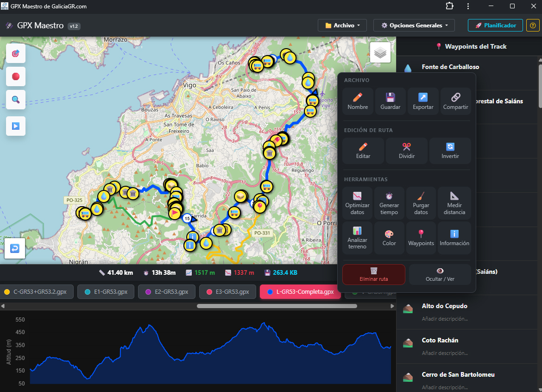
Task: Delete route with Eliminar ruta
Action: 374,274
